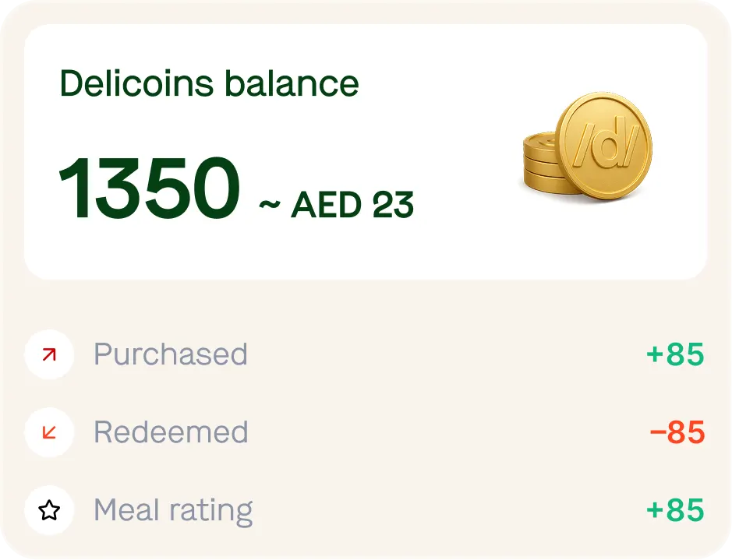The image size is (732, 560).
Task: Click the AED 23 conversion value
Action: click(352, 204)
